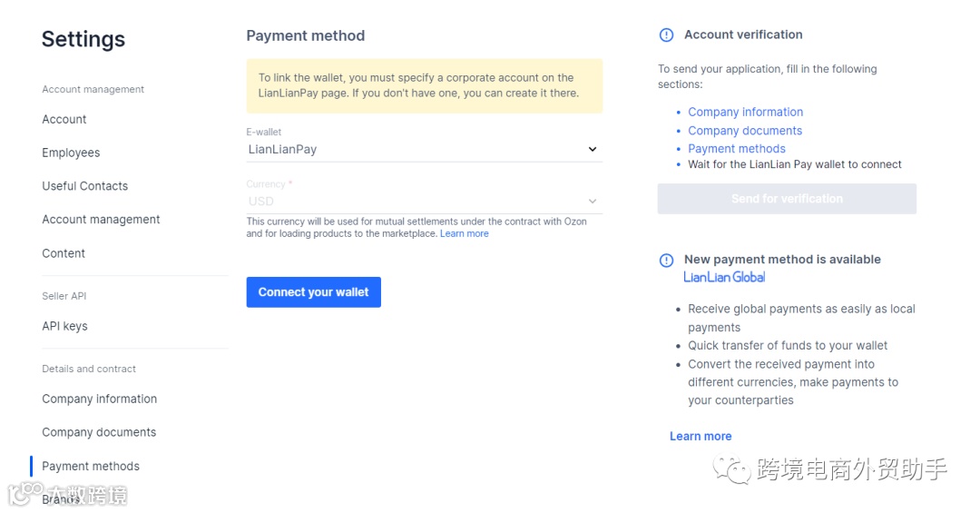980x513 pixels.
Task: Follow the Company documents verification link
Action: 744,131
